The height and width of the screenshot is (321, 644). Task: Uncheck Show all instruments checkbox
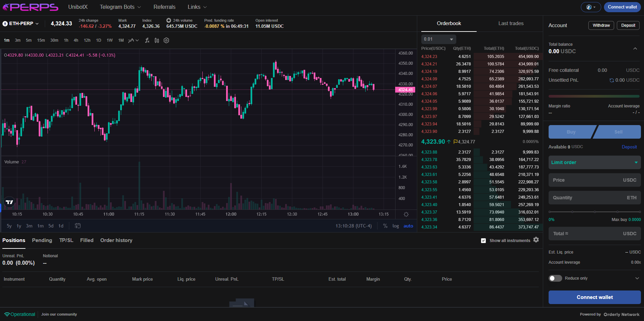[483, 241]
